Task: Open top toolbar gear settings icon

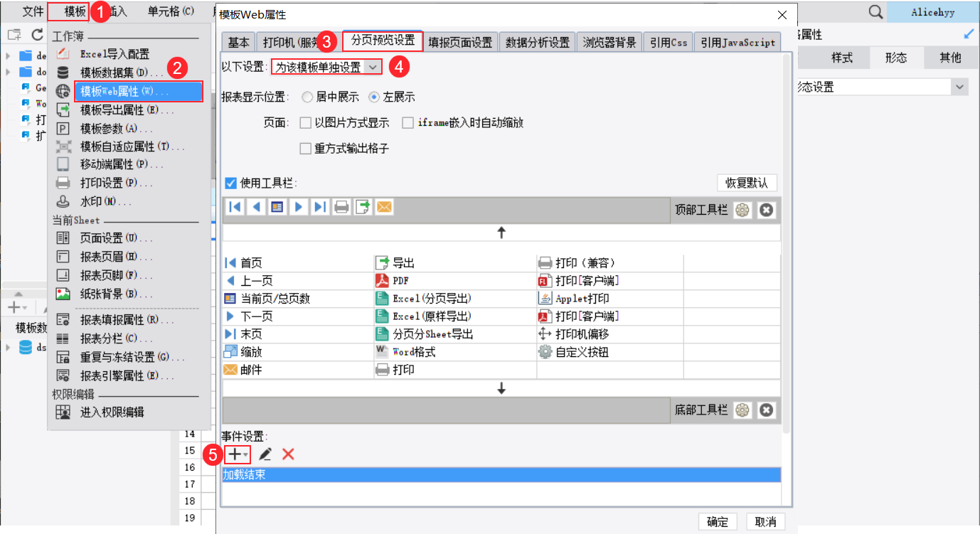Action: click(742, 210)
